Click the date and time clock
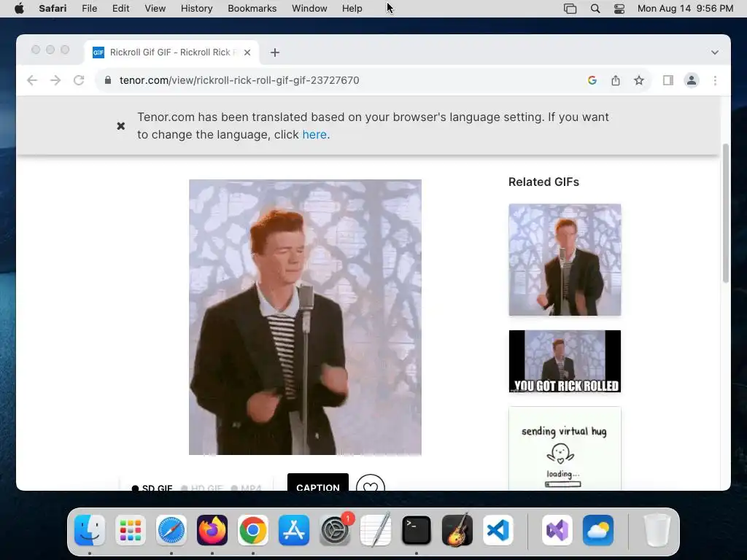Screen dimensions: 747x560 [685, 9]
